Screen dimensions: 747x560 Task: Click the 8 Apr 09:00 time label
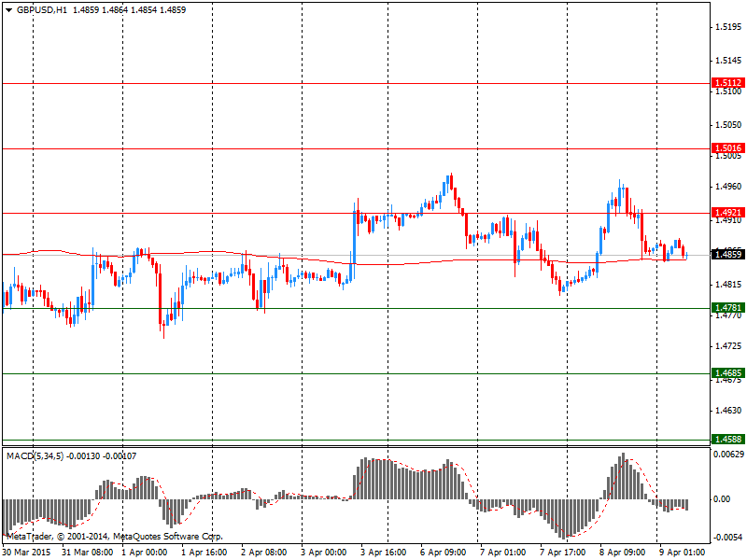pyautogui.click(x=622, y=553)
